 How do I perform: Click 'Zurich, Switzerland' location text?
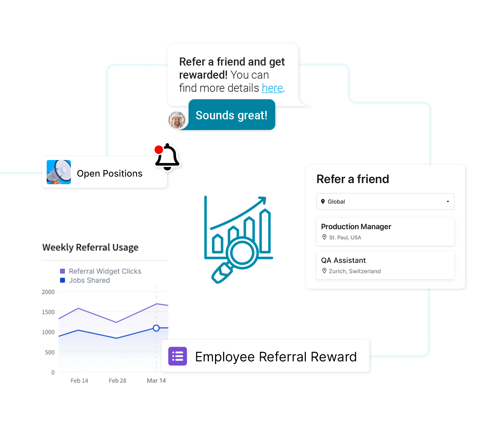(x=355, y=271)
